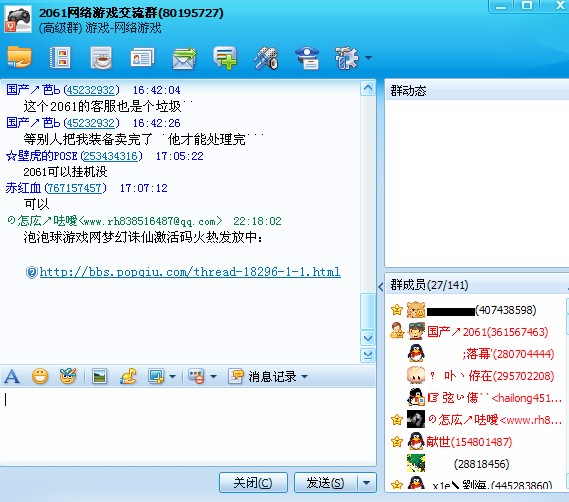The width and height of the screenshot is (569, 502).
Task: Click the penguin avatar of ;落幕'
Action: click(x=416, y=353)
